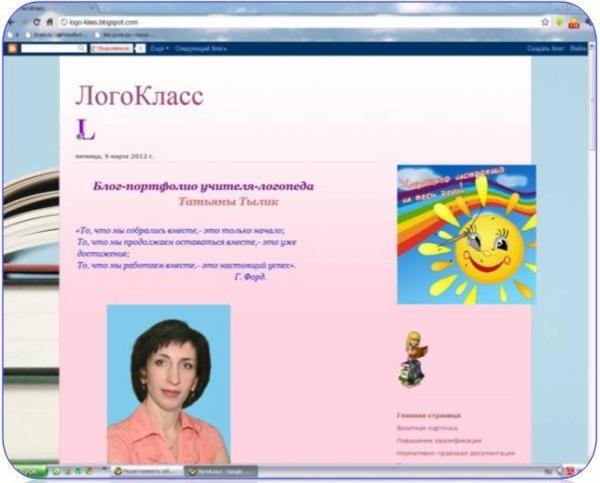Go to the browser home page icon
The image size is (600, 483).
(50, 22)
